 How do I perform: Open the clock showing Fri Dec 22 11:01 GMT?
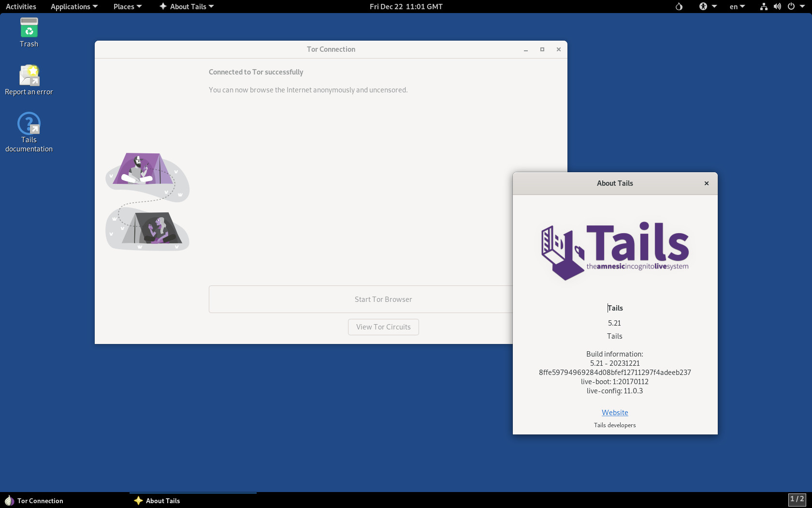coord(406,6)
